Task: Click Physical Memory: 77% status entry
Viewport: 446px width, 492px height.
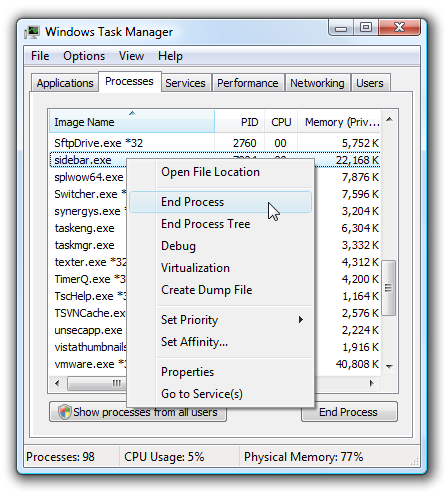Action: (303, 457)
